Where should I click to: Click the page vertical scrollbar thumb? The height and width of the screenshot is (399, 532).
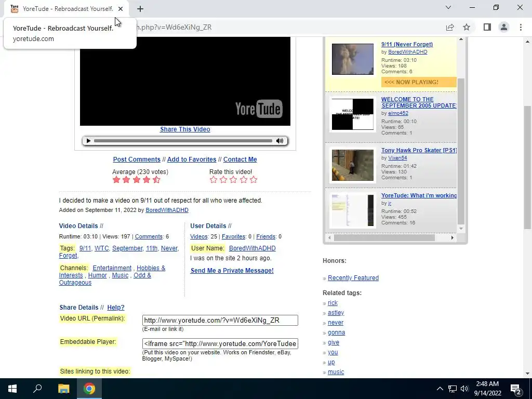[528, 167]
